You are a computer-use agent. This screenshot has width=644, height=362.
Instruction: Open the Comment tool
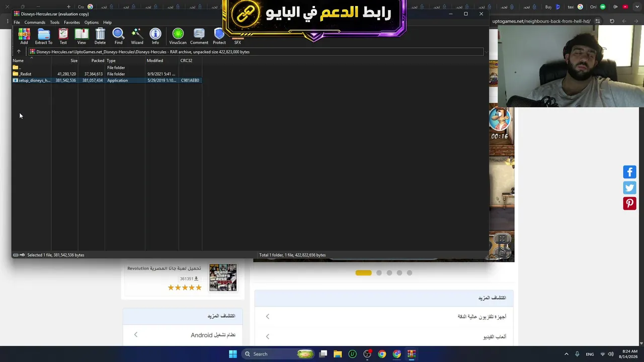(x=199, y=36)
